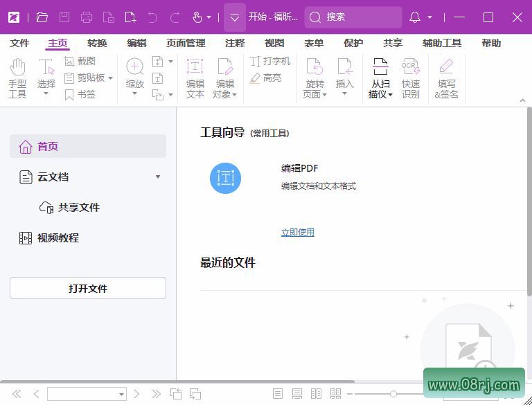This screenshot has height=405, width=532.
Task: Enable two-page facing view layout
Action: 317,394
